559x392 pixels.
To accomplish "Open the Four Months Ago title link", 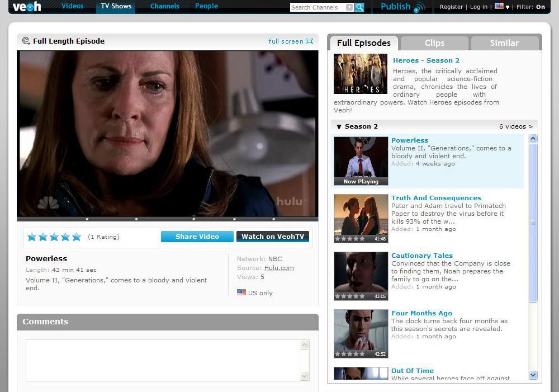I will [x=421, y=313].
